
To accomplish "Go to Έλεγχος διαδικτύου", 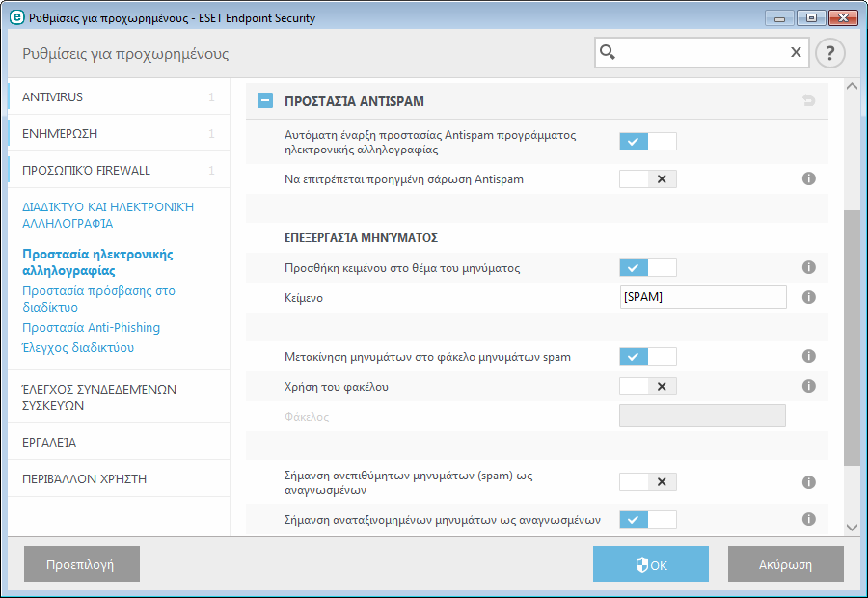I will pos(78,348).
